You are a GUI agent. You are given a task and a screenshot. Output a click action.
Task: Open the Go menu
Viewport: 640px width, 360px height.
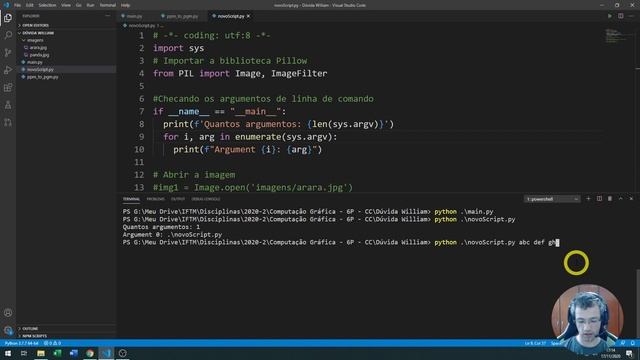[78, 5]
